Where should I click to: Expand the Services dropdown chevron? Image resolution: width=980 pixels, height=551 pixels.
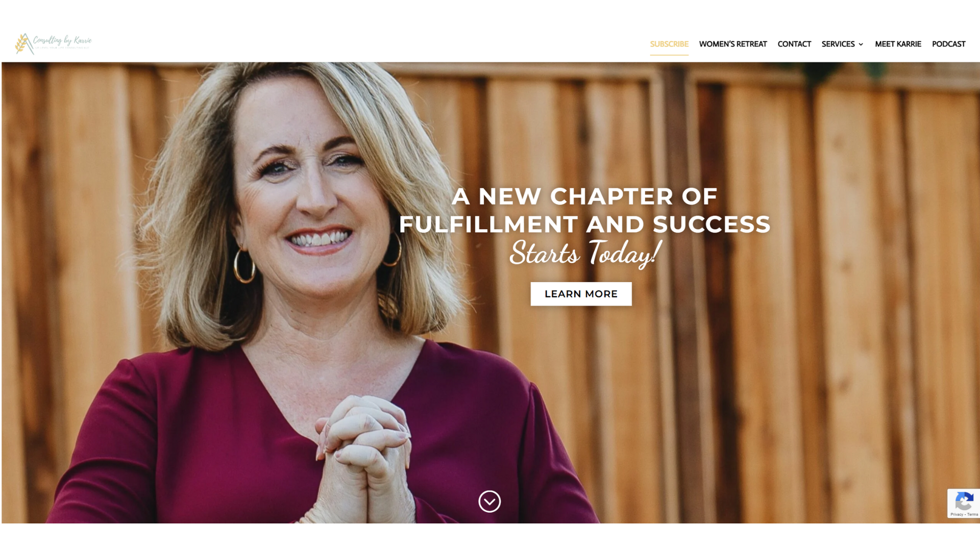[x=861, y=44]
